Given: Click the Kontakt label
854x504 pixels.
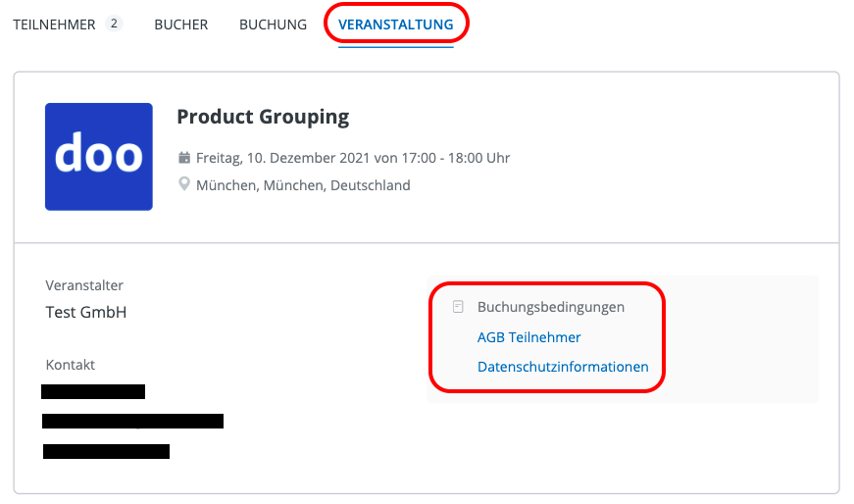Looking at the screenshot, I should [71, 365].
